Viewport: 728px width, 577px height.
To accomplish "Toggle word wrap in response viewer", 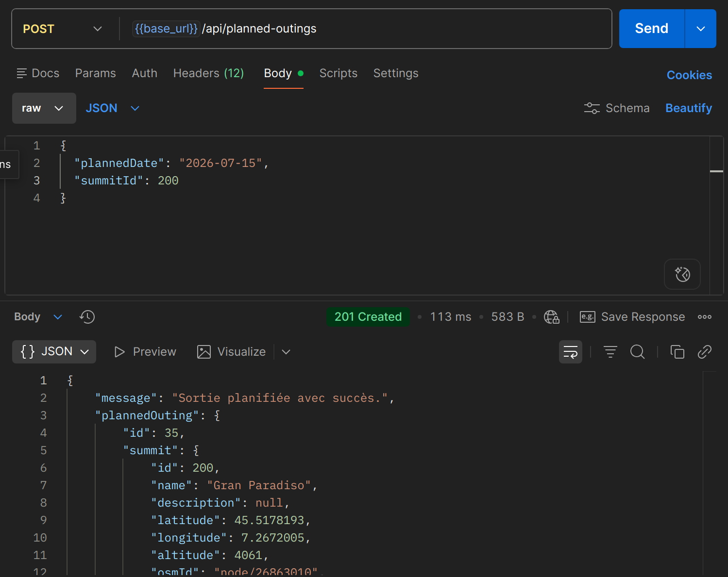I will [571, 352].
